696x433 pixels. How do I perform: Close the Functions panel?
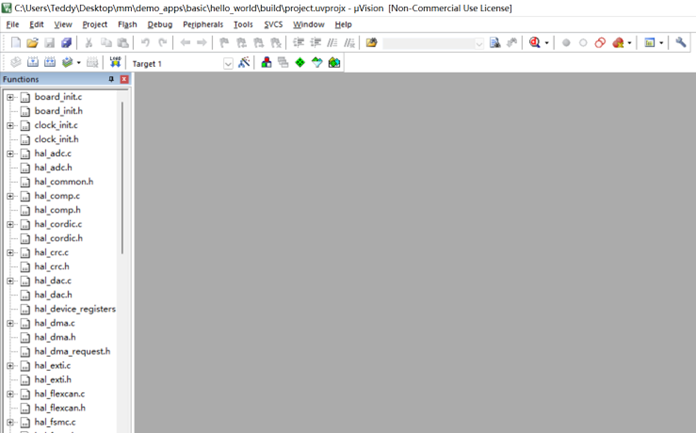(124, 79)
